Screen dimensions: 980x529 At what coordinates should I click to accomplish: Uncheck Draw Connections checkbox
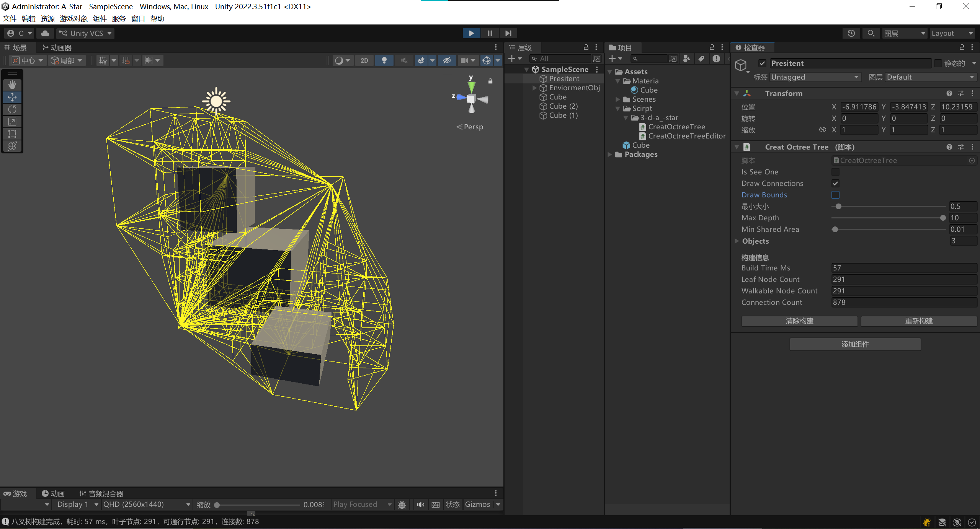(835, 184)
